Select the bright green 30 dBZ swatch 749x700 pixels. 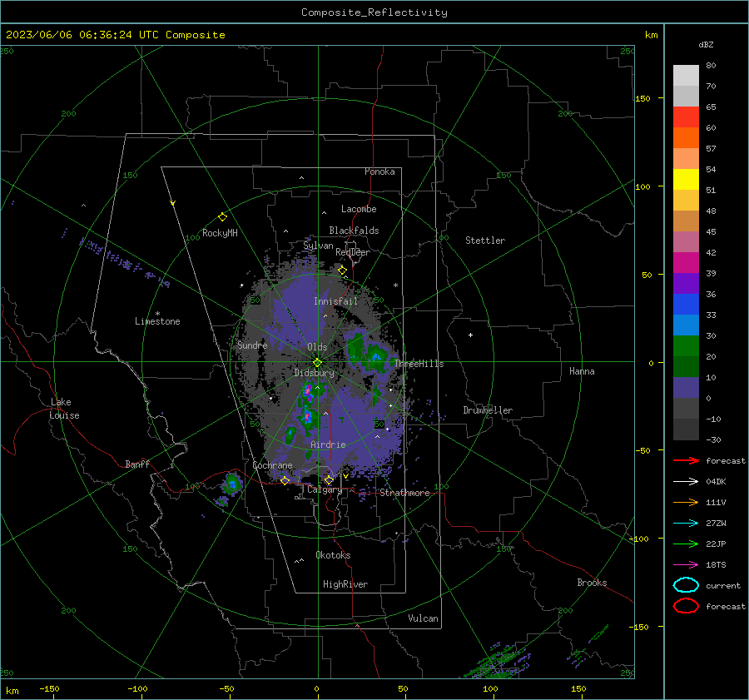(686, 345)
